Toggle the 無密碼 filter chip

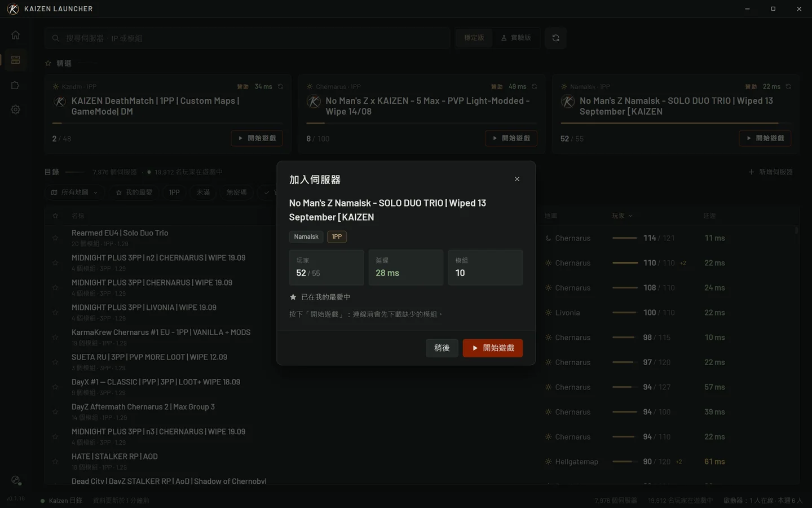click(x=237, y=192)
